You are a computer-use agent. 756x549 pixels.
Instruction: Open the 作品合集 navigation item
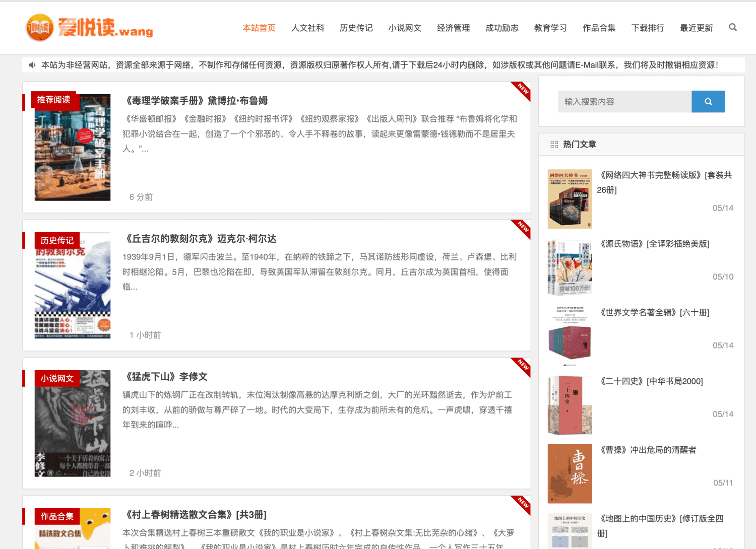[599, 28]
